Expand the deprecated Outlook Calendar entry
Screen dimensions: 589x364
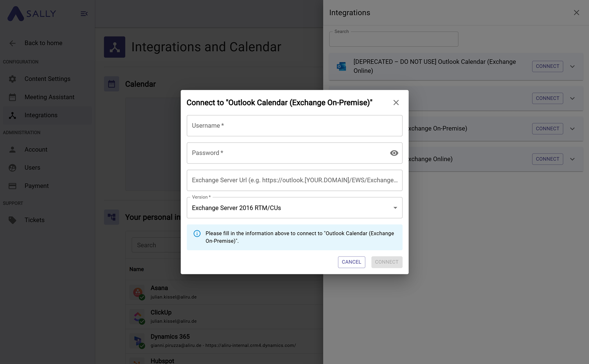click(572, 66)
